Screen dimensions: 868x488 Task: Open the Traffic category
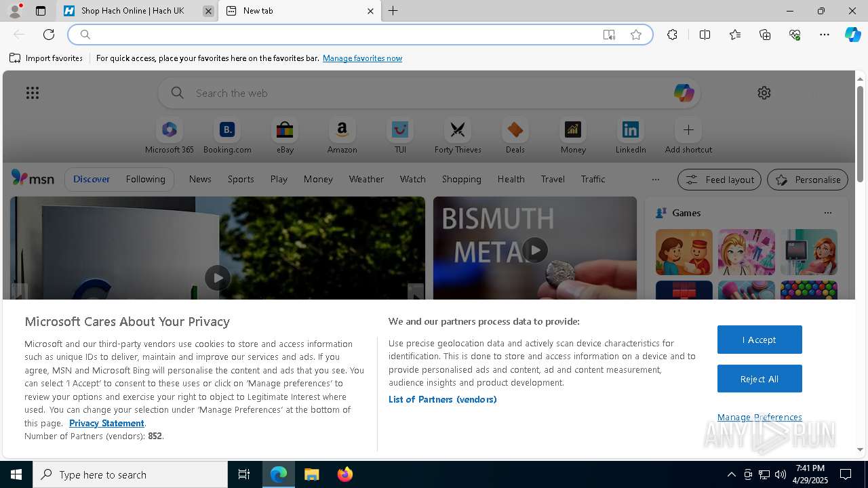point(593,179)
